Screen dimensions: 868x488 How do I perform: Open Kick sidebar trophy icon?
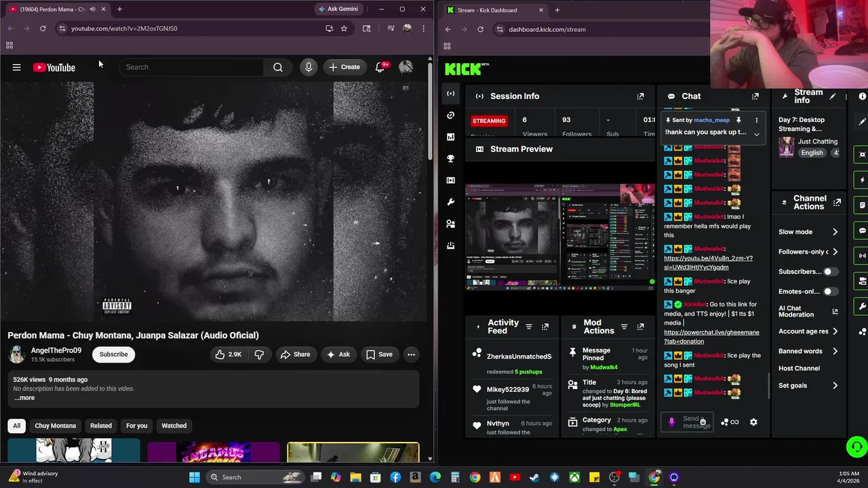click(x=450, y=159)
